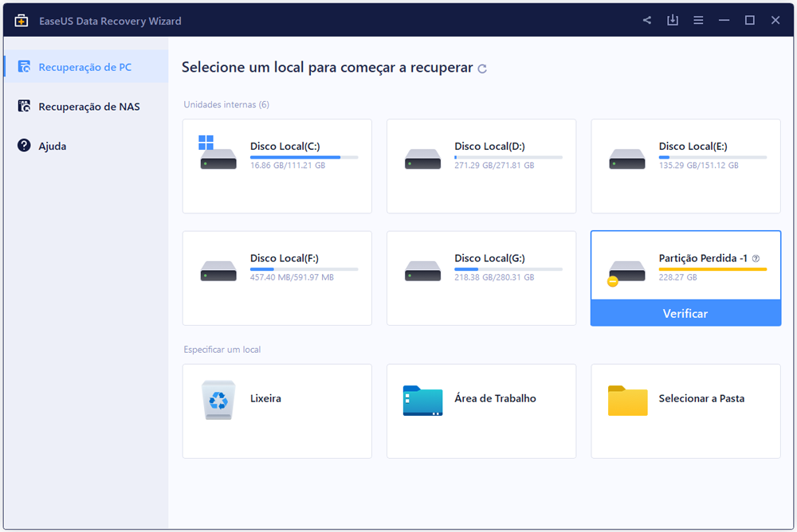This screenshot has height=532, width=797.
Task: Click the EaseUS app logo icon
Action: 22,21
